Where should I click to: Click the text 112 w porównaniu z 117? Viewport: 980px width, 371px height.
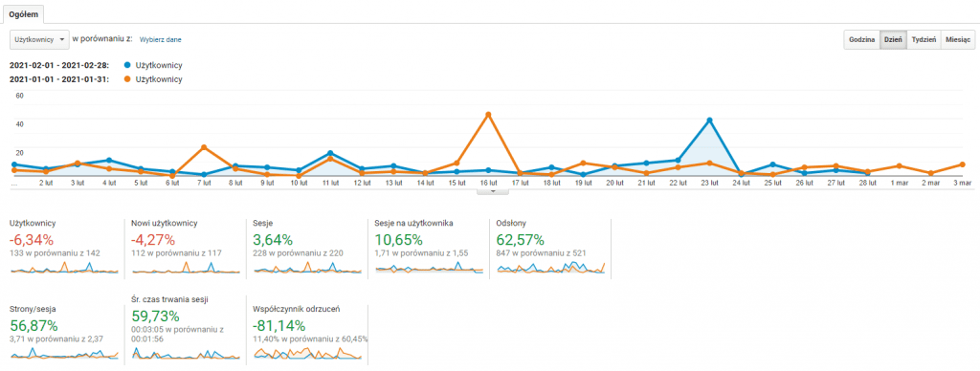click(175, 253)
